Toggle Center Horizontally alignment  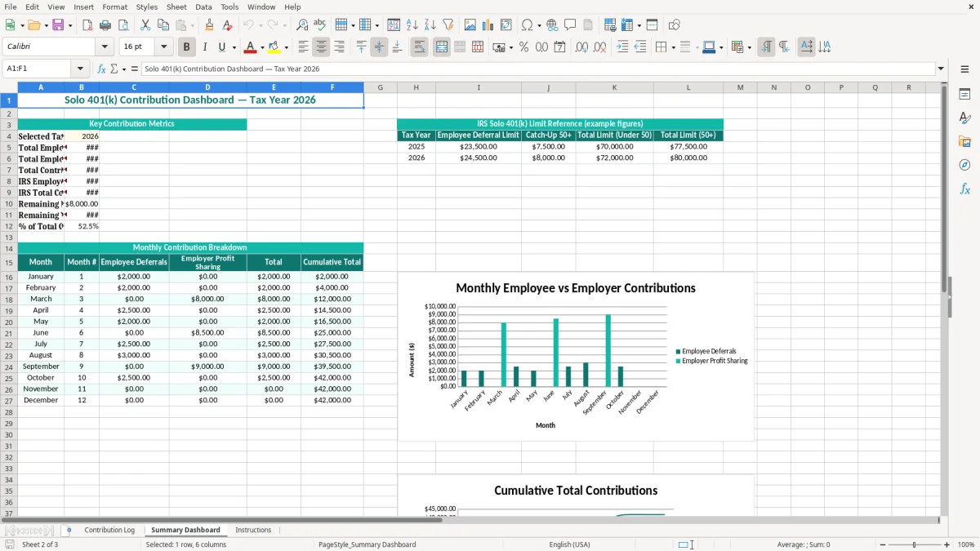coord(321,47)
